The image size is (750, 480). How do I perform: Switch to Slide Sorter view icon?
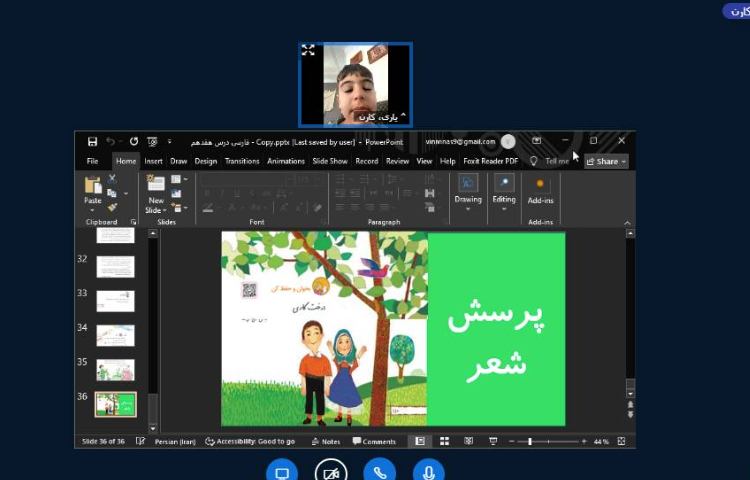pyautogui.click(x=444, y=441)
